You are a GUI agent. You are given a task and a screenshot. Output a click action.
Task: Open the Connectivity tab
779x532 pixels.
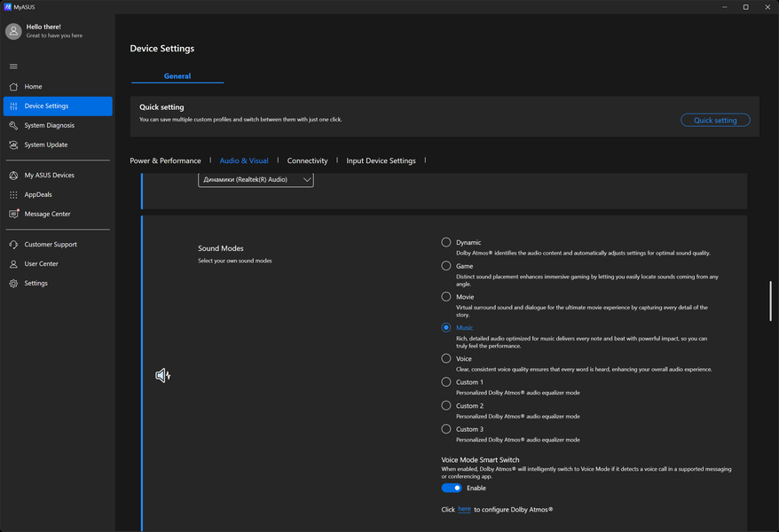point(307,161)
